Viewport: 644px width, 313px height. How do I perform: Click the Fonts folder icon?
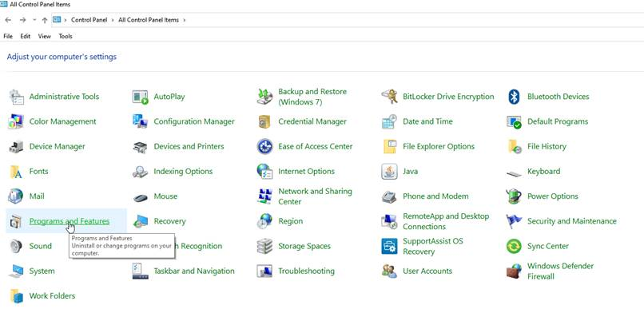[16, 172]
